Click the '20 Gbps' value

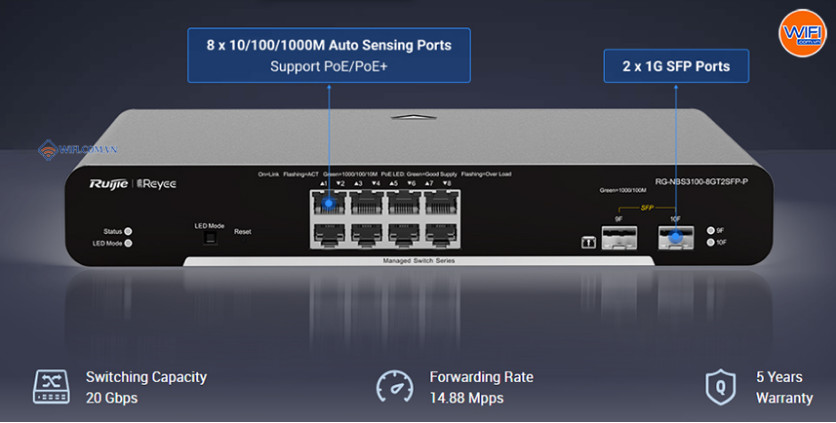pyautogui.click(x=112, y=398)
